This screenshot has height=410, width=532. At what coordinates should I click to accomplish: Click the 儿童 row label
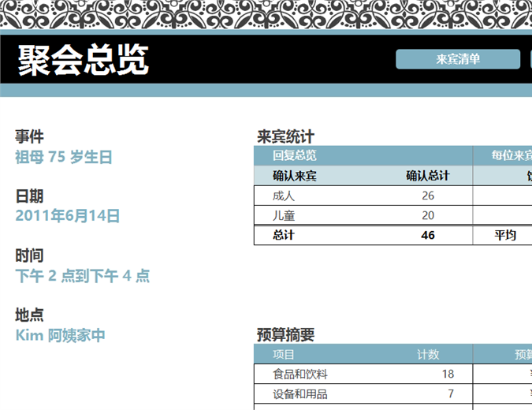click(284, 215)
